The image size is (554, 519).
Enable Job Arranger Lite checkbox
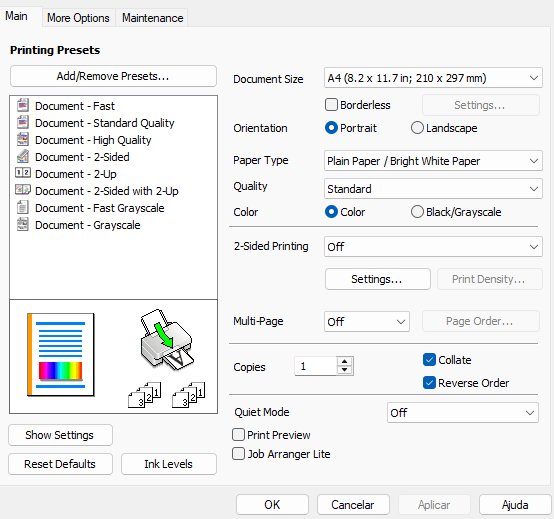pos(238,453)
